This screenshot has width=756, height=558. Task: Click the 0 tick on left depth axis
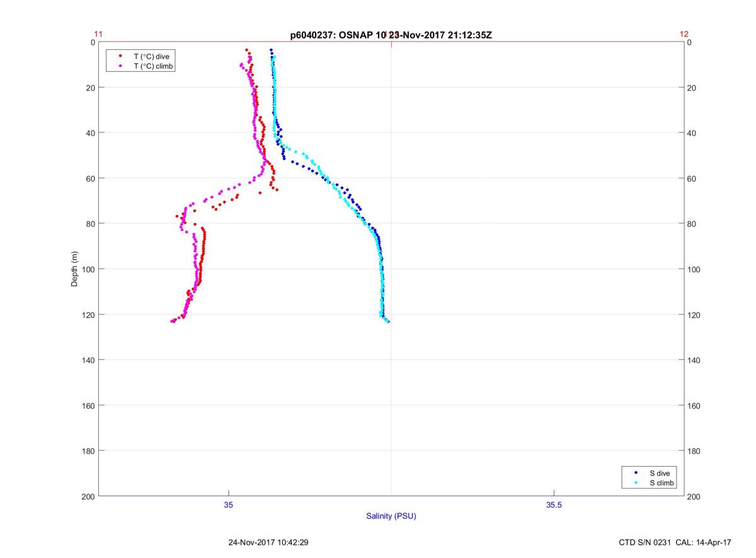(93, 42)
